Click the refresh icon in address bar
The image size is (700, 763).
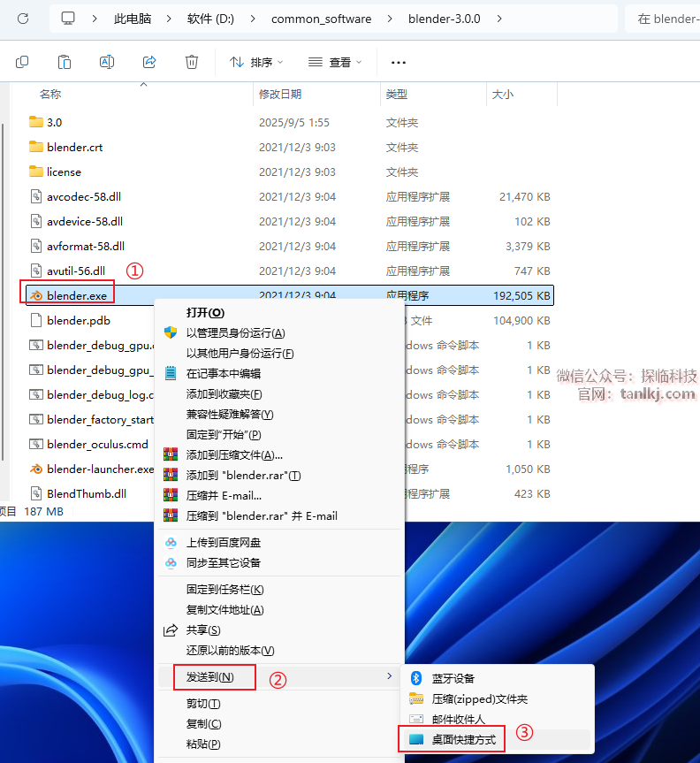pos(23,19)
